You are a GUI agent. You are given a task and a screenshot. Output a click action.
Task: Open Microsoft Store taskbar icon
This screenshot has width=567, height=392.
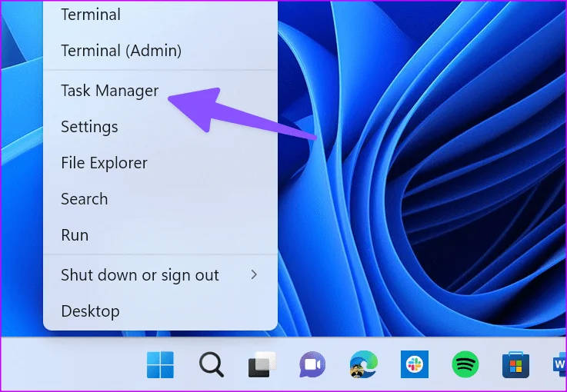(515, 365)
